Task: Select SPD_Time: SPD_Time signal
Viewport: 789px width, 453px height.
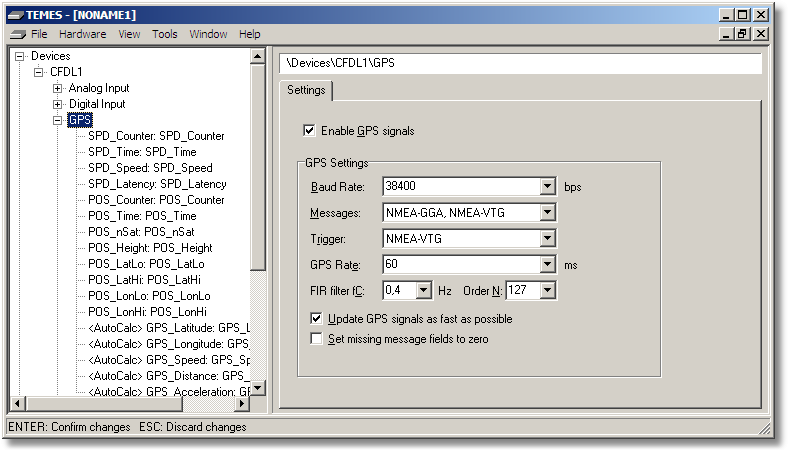Action: tap(142, 152)
